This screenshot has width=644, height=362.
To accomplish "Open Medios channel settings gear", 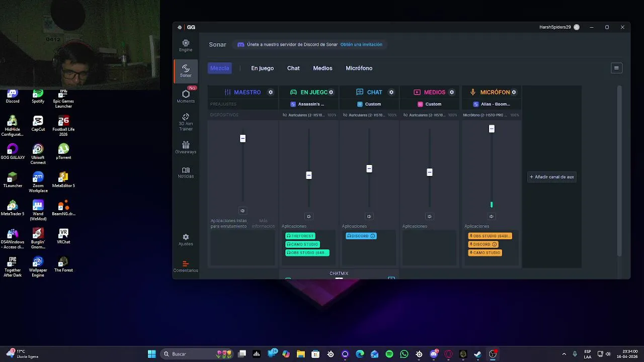I will point(452,92).
